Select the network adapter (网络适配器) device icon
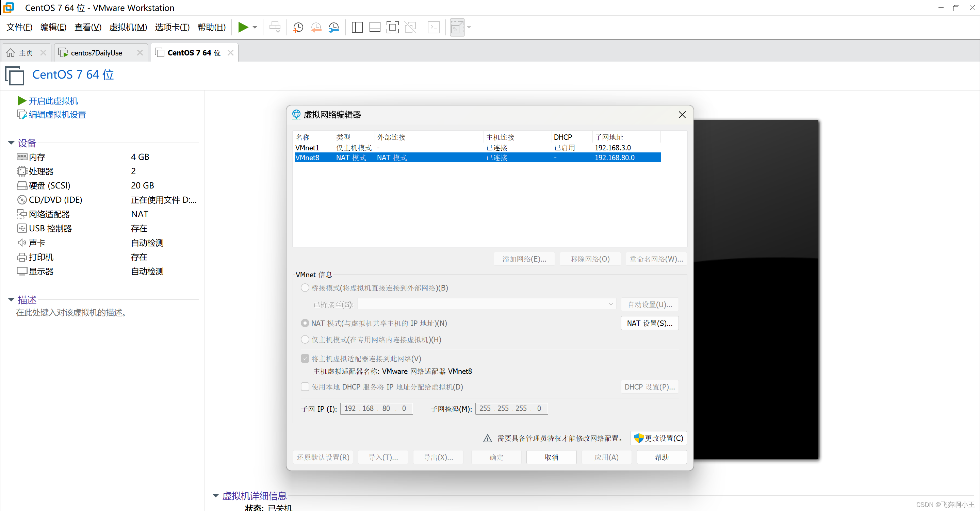The width and height of the screenshot is (980, 511). click(22, 214)
